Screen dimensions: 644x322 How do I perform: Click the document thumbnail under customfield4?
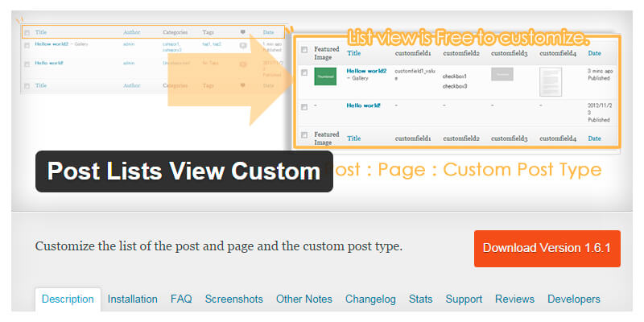(551, 82)
